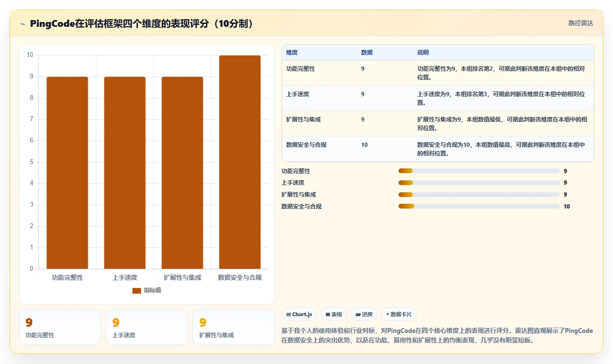Click the 上手速度 bar in the chart

tap(125, 173)
